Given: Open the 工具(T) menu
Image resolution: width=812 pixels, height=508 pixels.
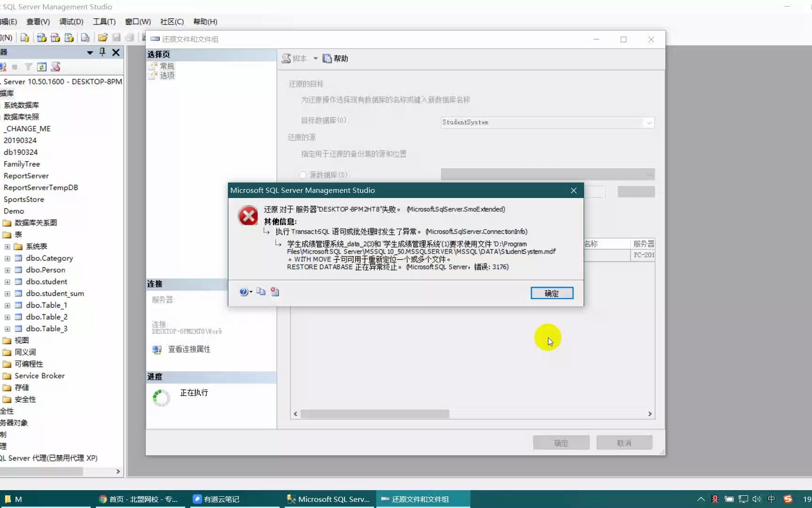Looking at the screenshot, I should [104, 22].
